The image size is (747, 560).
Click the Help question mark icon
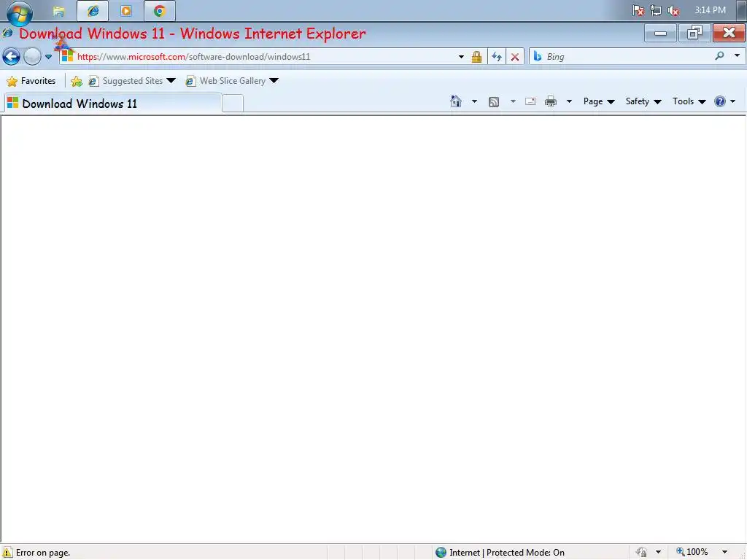point(720,101)
